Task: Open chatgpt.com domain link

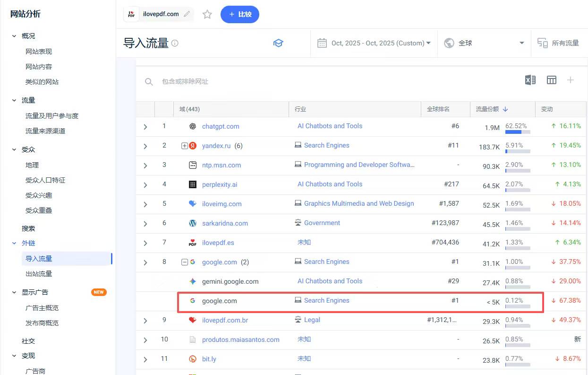Action: [221, 127]
